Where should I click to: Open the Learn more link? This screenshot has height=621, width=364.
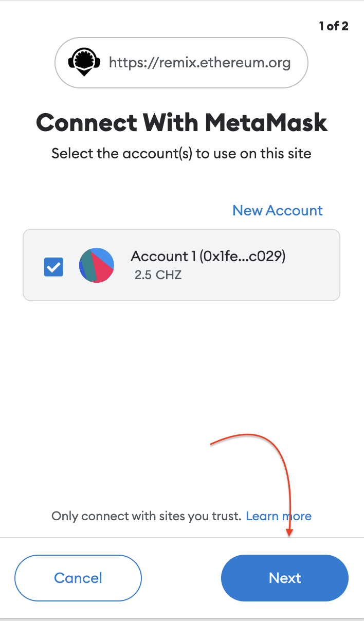[279, 516]
